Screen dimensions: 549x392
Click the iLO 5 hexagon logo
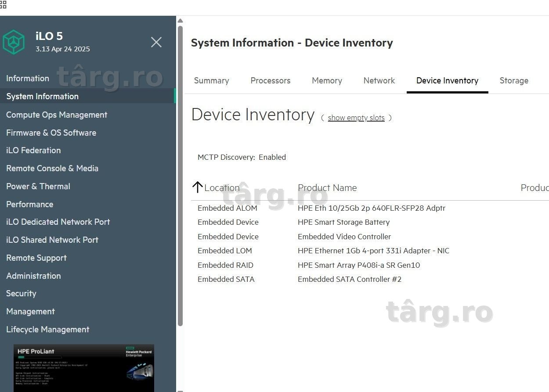coord(14,42)
